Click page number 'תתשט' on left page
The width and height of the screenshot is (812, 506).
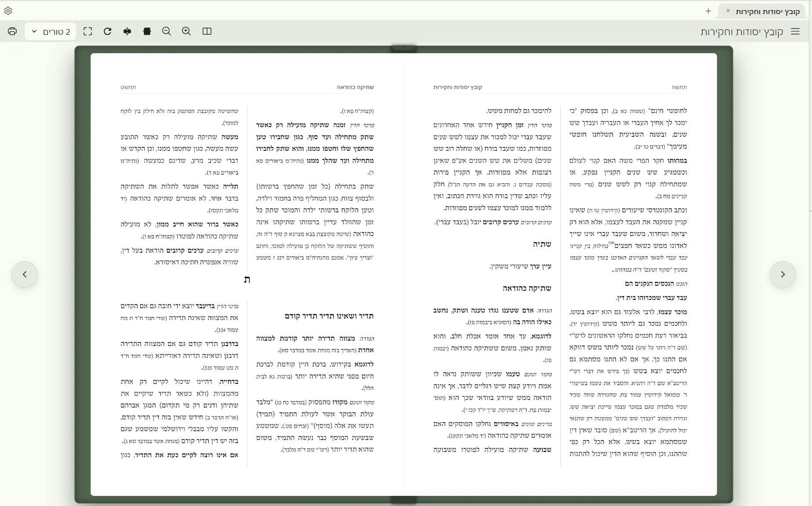128,87
